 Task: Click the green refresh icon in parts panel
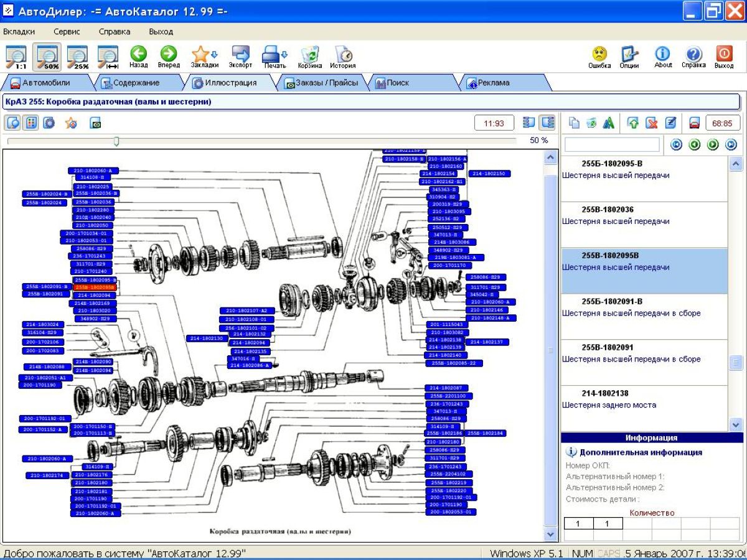[x=591, y=123]
